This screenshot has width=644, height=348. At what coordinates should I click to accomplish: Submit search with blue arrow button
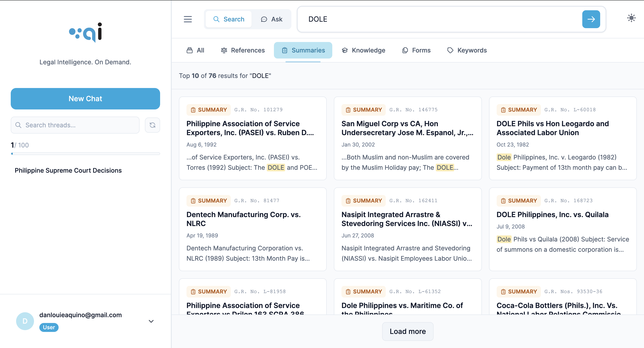(x=591, y=19)
